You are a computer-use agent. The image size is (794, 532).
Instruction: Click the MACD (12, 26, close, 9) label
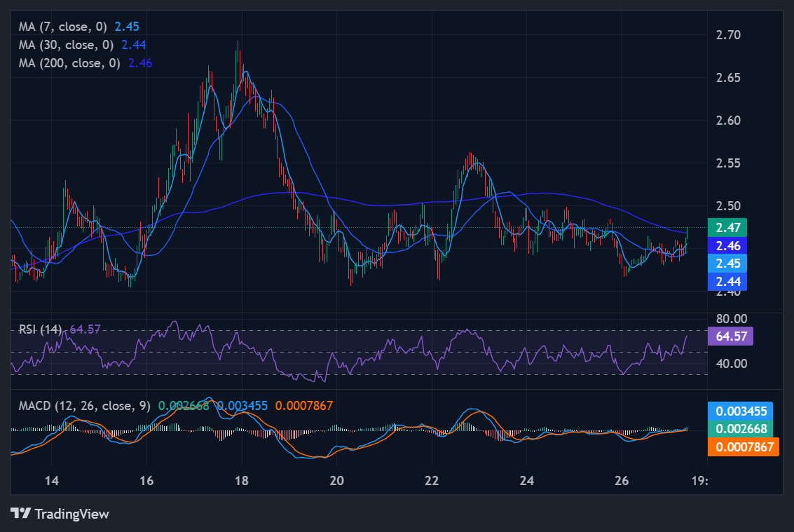coord(84,406)
